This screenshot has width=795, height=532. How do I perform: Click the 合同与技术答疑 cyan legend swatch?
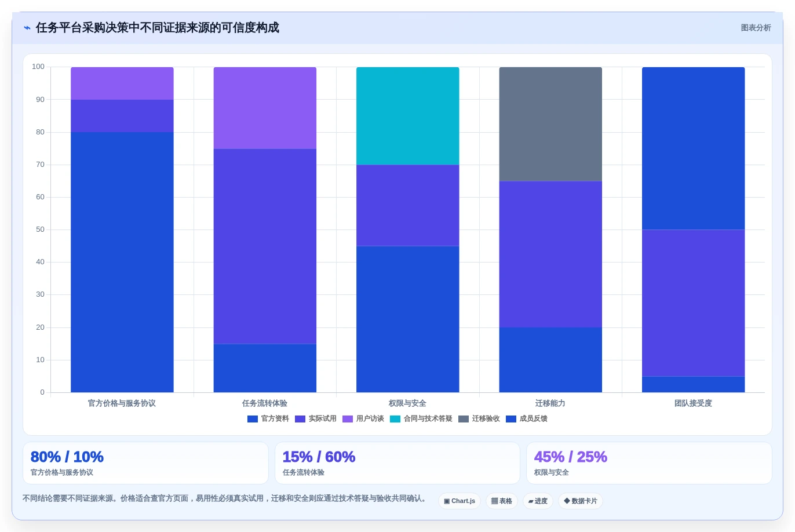click(x=395, y=419)
